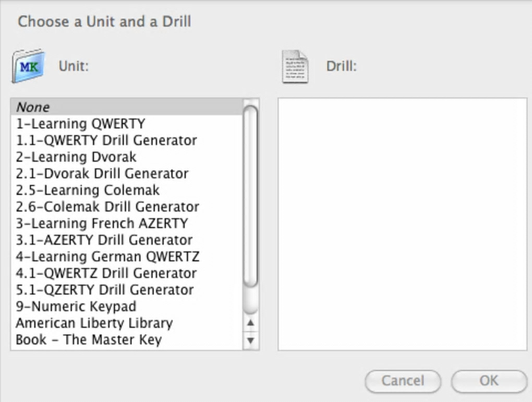Click inside the empty Drill list
This screenshot has width=532, height=402.
pyautogui.click(x=402, y=224)
